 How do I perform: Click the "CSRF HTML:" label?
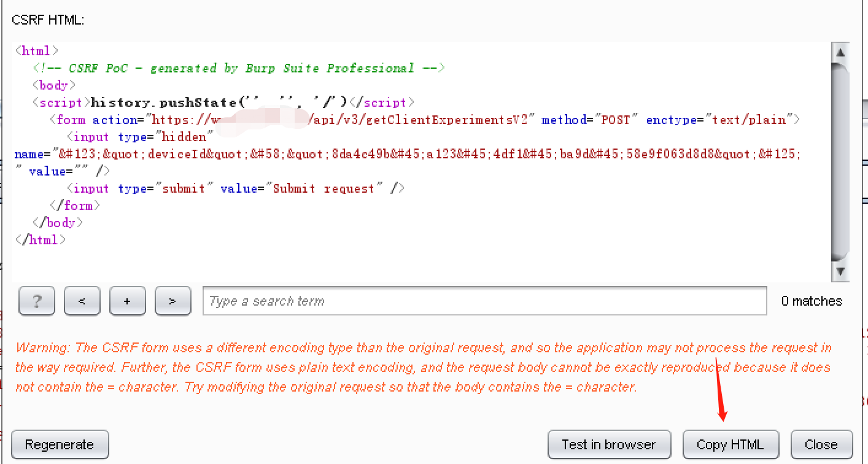(48, 20)
